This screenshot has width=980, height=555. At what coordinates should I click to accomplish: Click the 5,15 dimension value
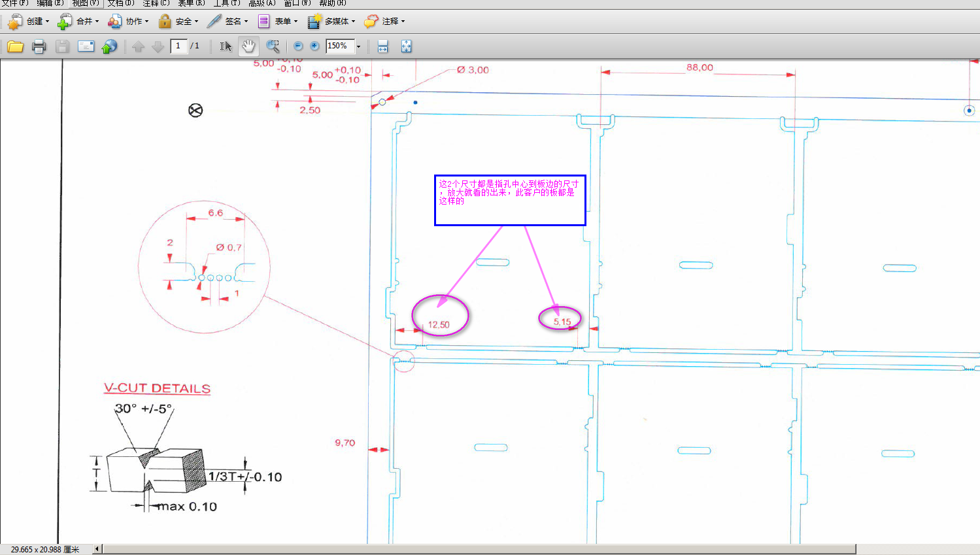(x=562, y=322)
